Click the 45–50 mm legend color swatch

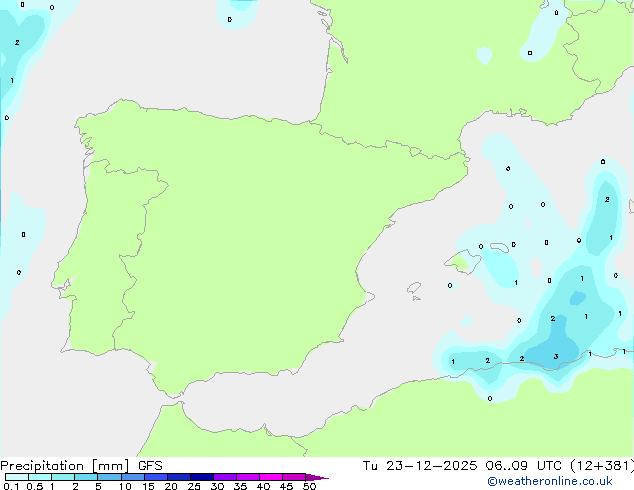(x=294, y=477)
